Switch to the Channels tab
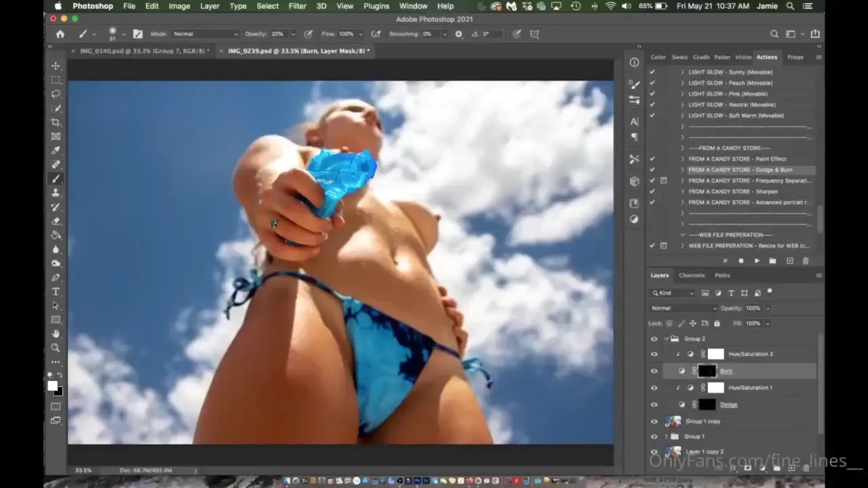This screenshot has width=868, height=488. coord(691,275)
